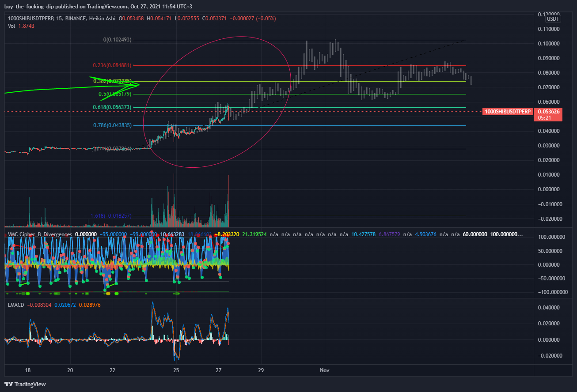Click the USDT currency badge on price axis
577x392 pixels.
552,19
